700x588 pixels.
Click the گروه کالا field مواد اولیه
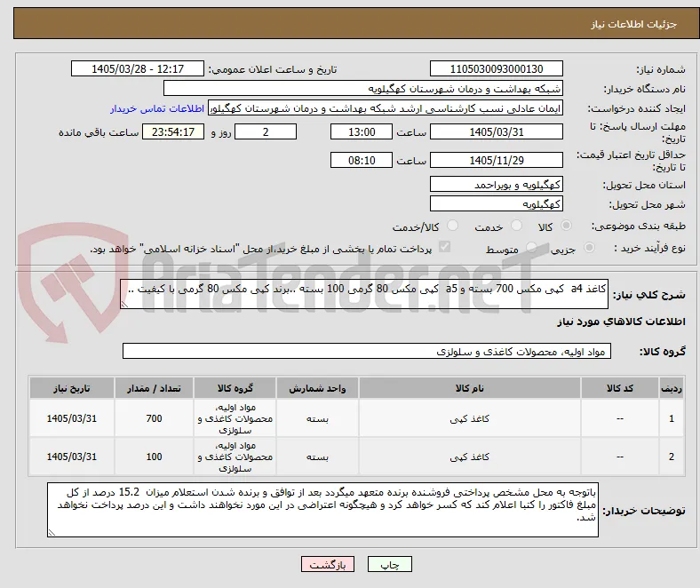(367, 351)
